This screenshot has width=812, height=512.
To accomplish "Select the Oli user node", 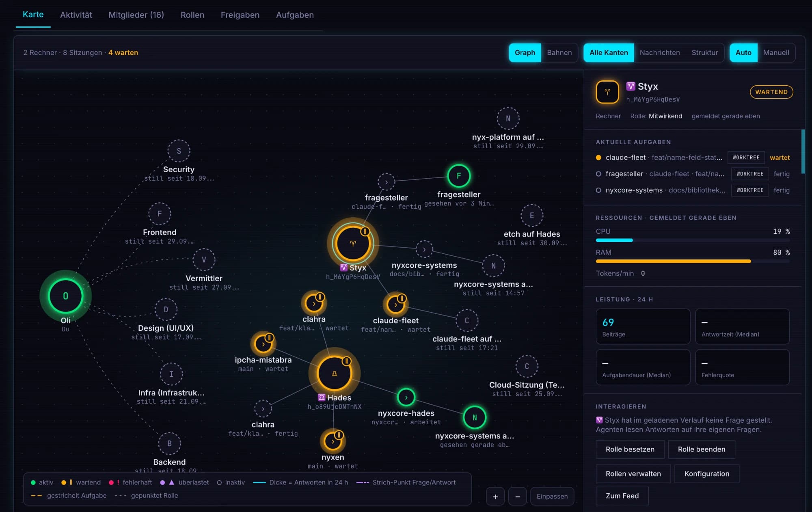I will 65,296.
